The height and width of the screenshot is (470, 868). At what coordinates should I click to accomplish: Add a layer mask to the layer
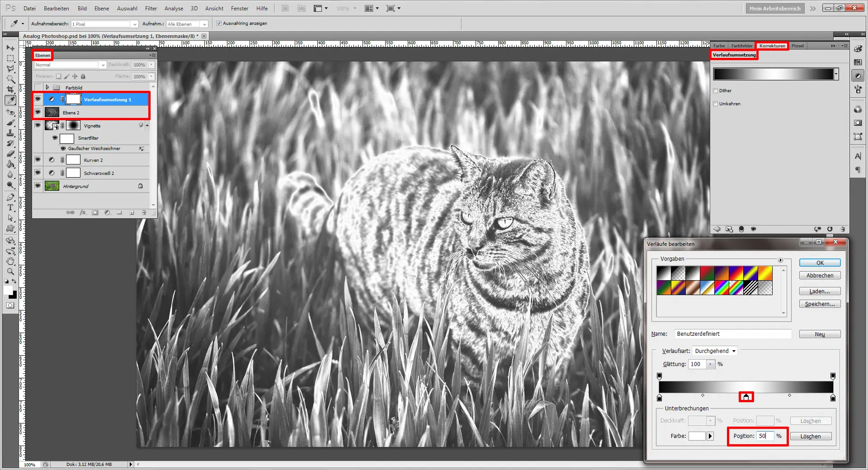pyautogui.click(x=95, y=212)
